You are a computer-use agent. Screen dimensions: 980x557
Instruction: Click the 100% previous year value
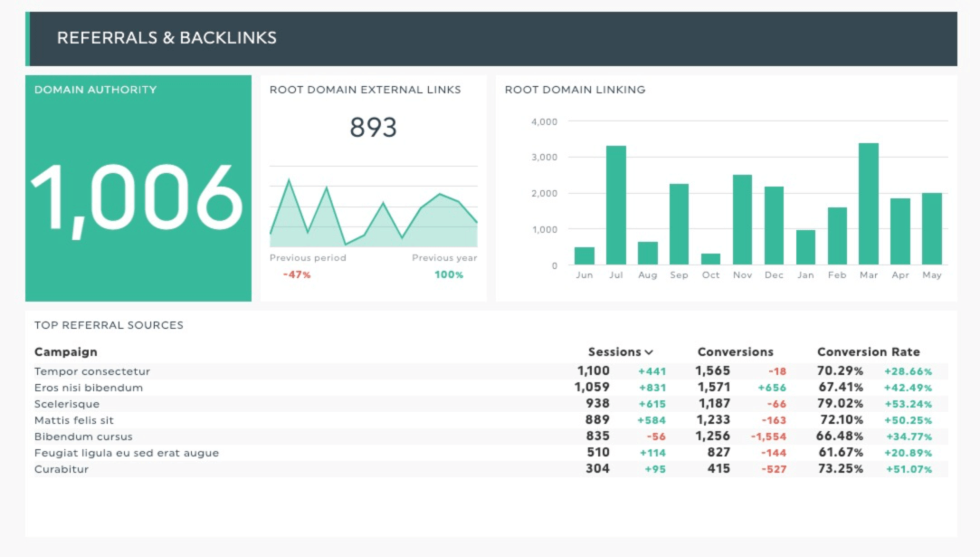(x=449, y=274)
